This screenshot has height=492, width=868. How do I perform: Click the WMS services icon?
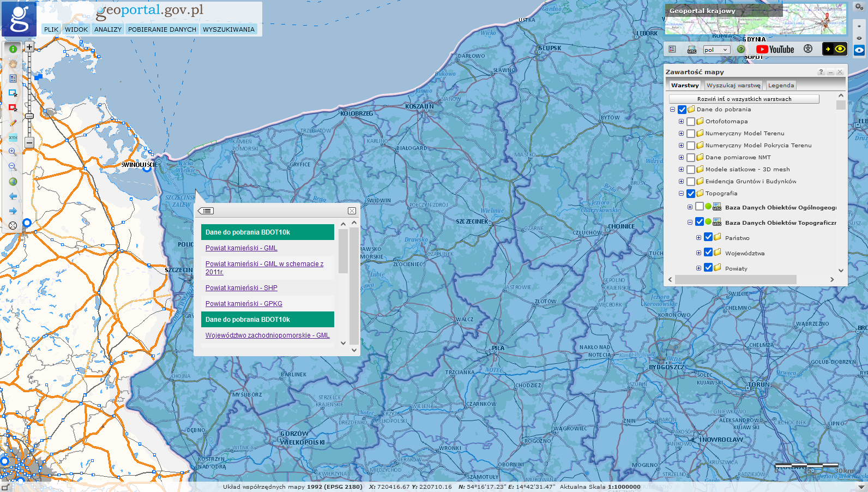[x=691, y=50]
